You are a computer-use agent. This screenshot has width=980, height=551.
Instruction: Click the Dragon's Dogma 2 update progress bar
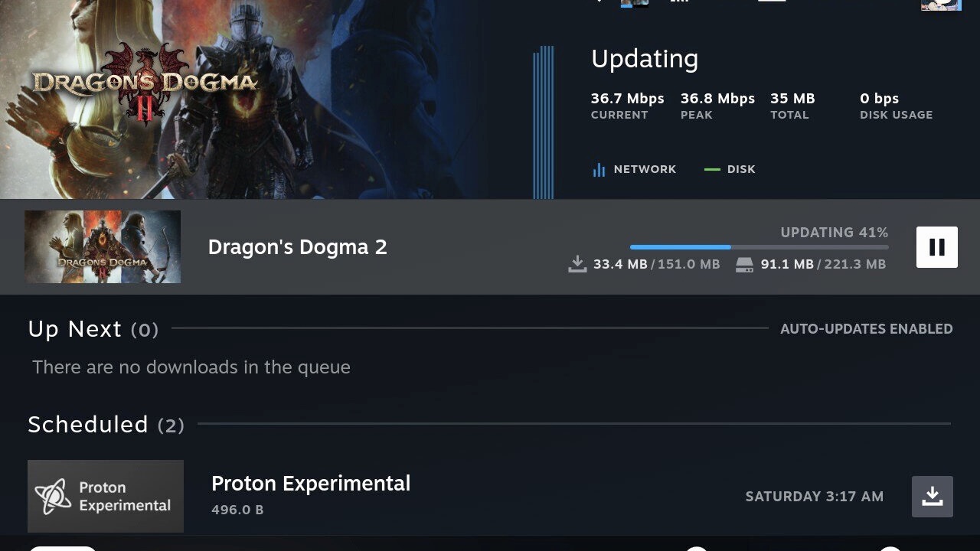pyautogui.click(x=759, y=247)
